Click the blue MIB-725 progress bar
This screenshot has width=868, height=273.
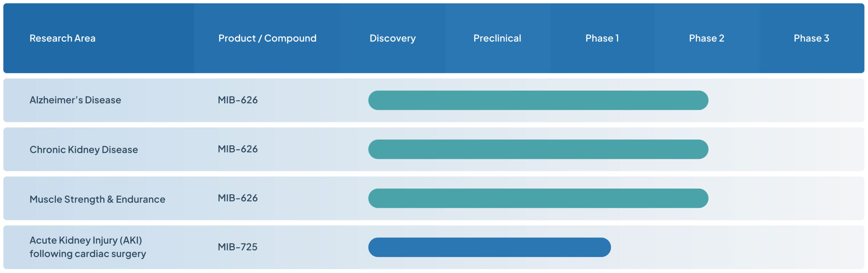tap(489, 247)
